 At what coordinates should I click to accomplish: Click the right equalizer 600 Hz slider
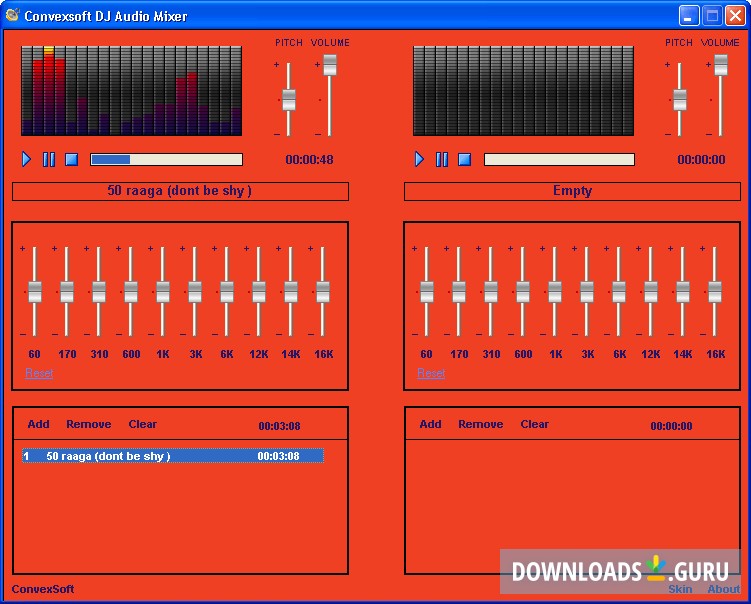(x=523, y=292)
